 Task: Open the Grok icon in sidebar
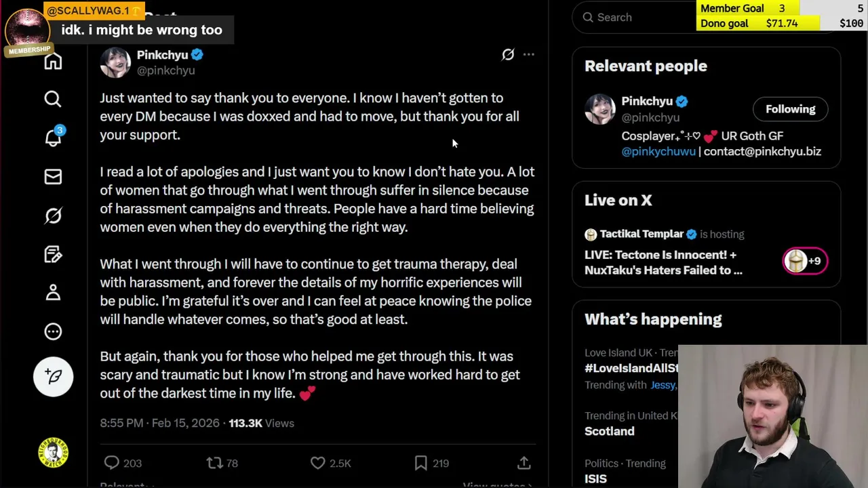(x=53, y=216)
